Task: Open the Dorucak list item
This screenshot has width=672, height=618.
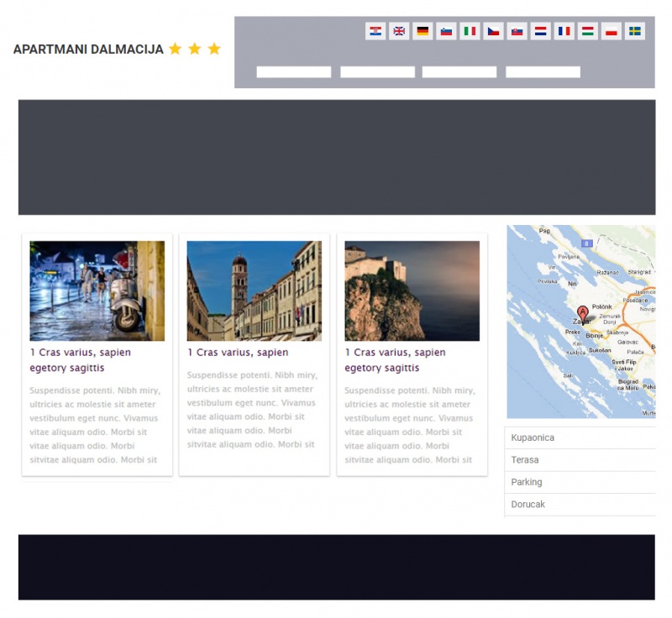Action: (580, 505)
